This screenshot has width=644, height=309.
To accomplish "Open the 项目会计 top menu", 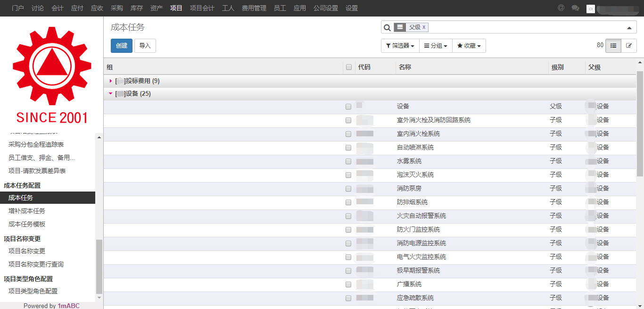I will (x=202, y=8).
